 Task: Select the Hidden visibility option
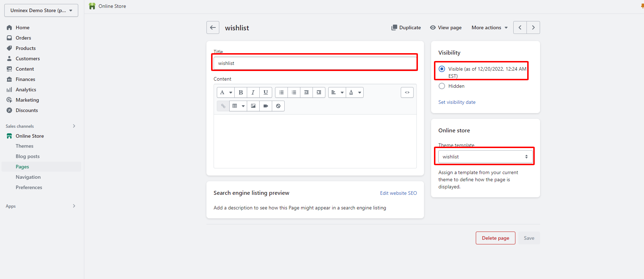click(442, 86)
